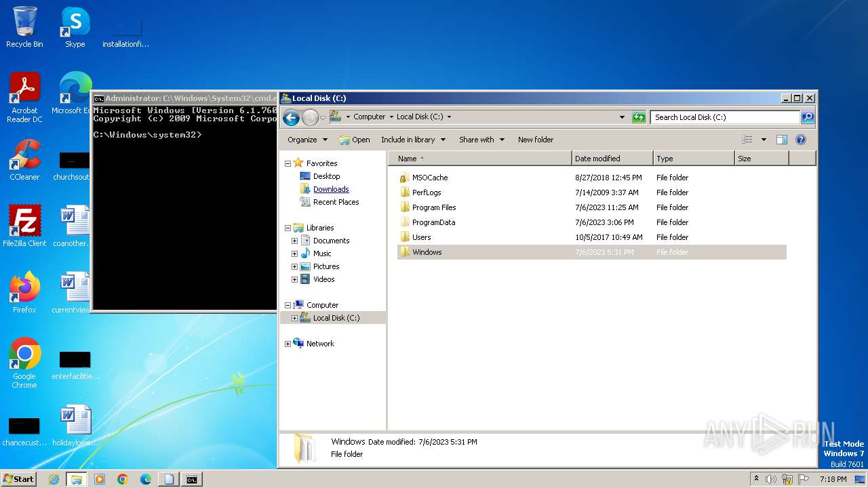Click the Refresh button beside address bar

point(639,117)
